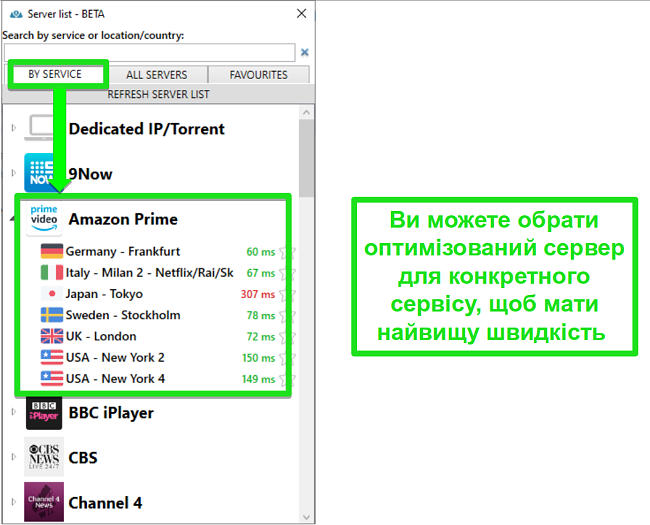Viewport: 650px width, 525px height.
Task: Select Italy - Milan 2 - Netflix/Rai/Sk server
Action: click(x=150, y=272)
